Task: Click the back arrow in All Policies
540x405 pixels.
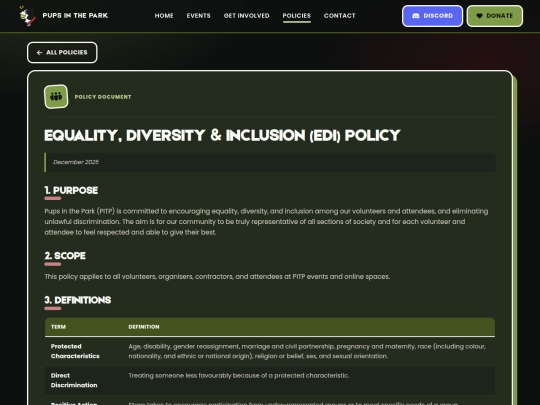Action: [40, 52]
